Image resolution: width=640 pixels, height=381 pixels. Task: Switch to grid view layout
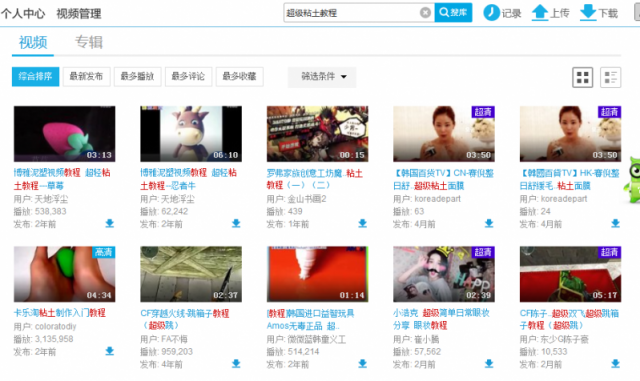(x=582, y=77)
